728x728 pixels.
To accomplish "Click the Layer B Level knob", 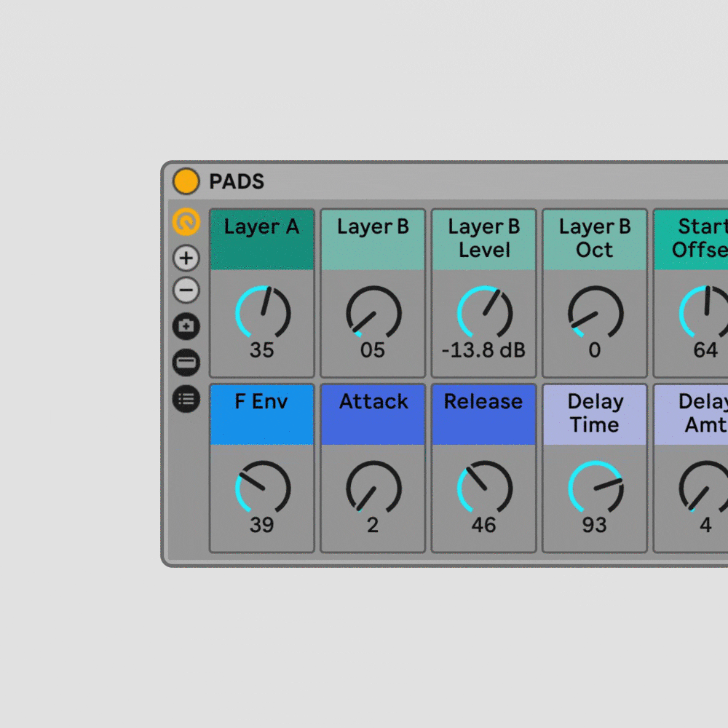I will [x=485, y=312].
